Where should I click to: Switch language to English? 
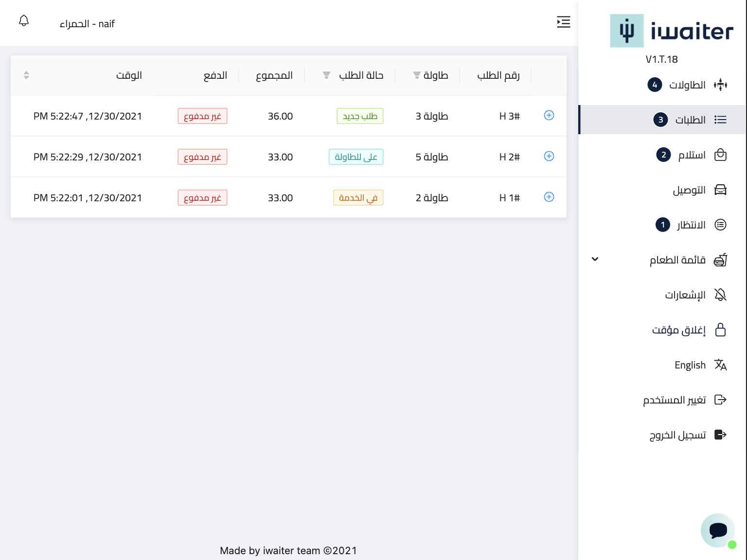690,365
